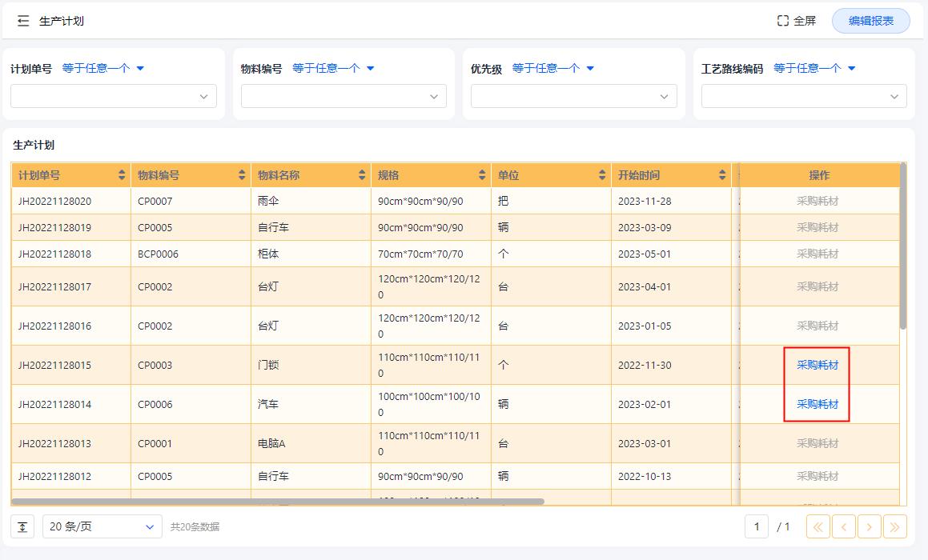Viewport: 928px width, 560px height.
Task: Open the 物料编号 等于任意一个 condition selector
Action: click(332, 68)
